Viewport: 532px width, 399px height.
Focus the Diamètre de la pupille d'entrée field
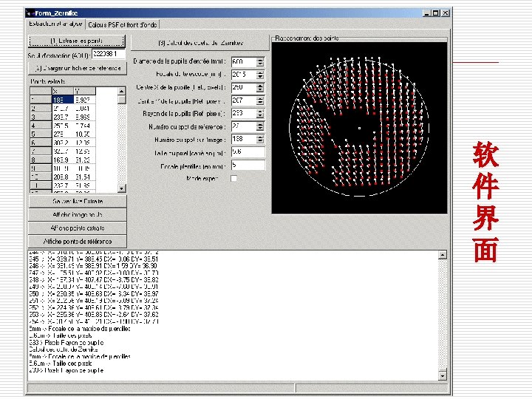point(244,62)
